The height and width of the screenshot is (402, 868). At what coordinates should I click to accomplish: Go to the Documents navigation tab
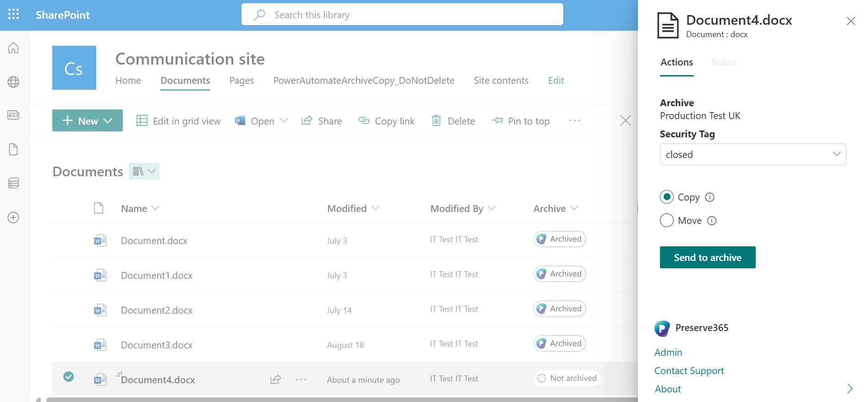click(185, 81)
